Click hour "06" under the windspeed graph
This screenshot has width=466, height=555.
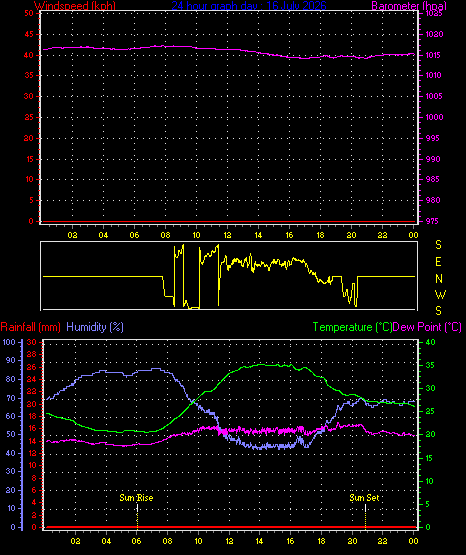pos(134,235)
